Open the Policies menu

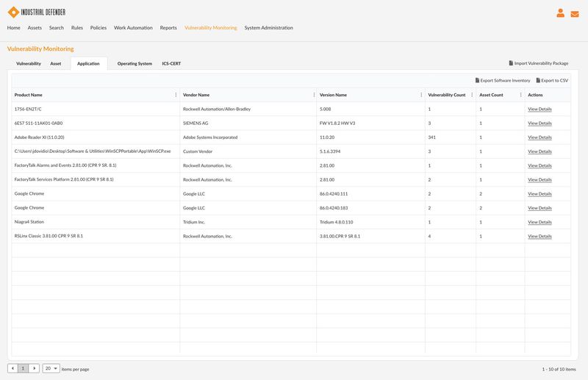[98, 28]
